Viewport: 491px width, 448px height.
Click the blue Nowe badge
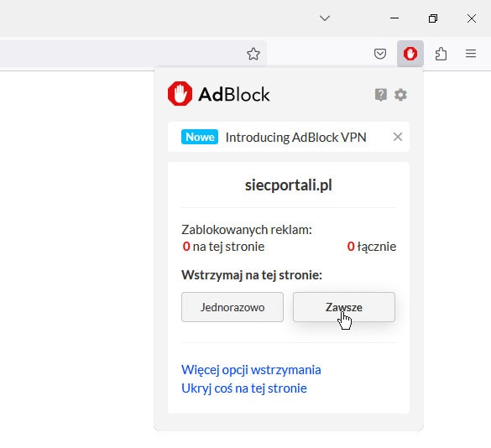click(200, 137)
